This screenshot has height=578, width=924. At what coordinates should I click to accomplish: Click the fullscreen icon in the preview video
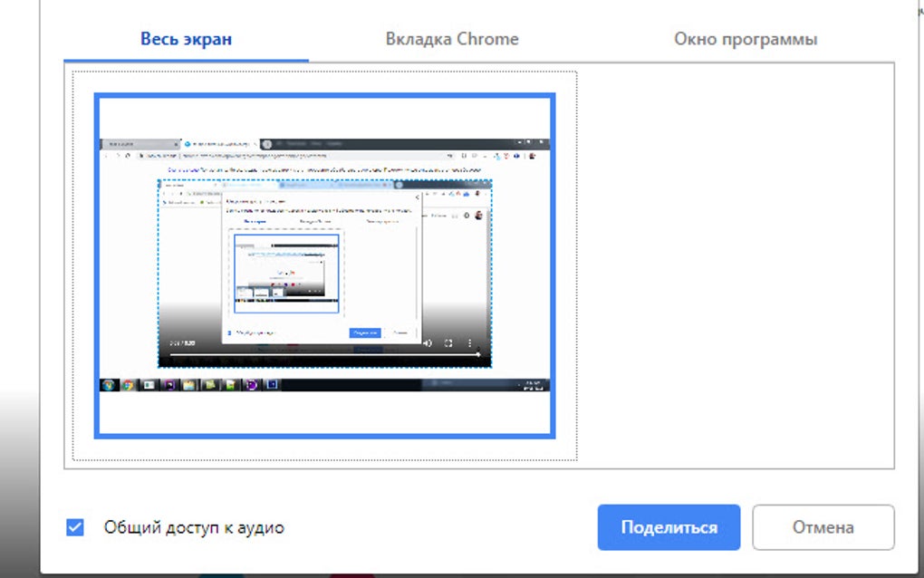click(448, 343)
